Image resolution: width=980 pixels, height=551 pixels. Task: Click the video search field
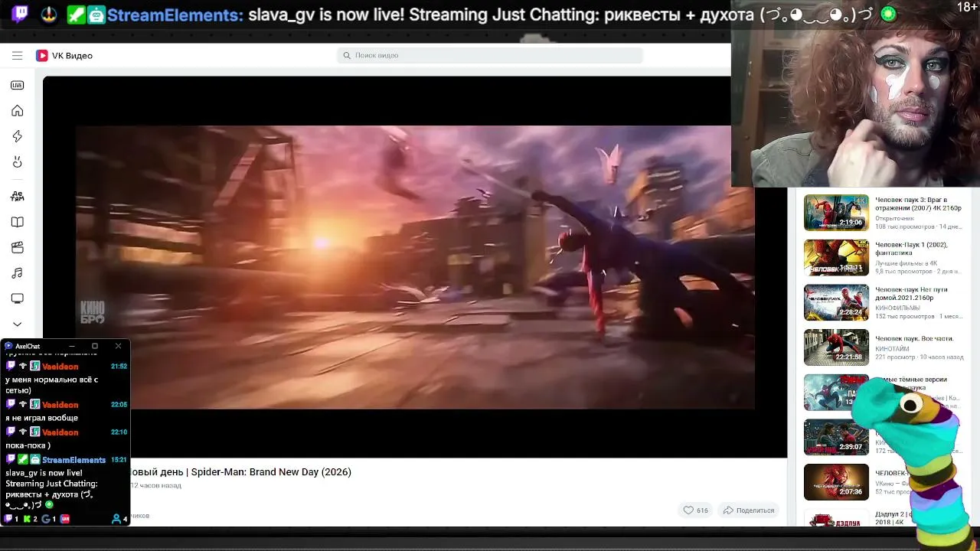tap(490, 55)
